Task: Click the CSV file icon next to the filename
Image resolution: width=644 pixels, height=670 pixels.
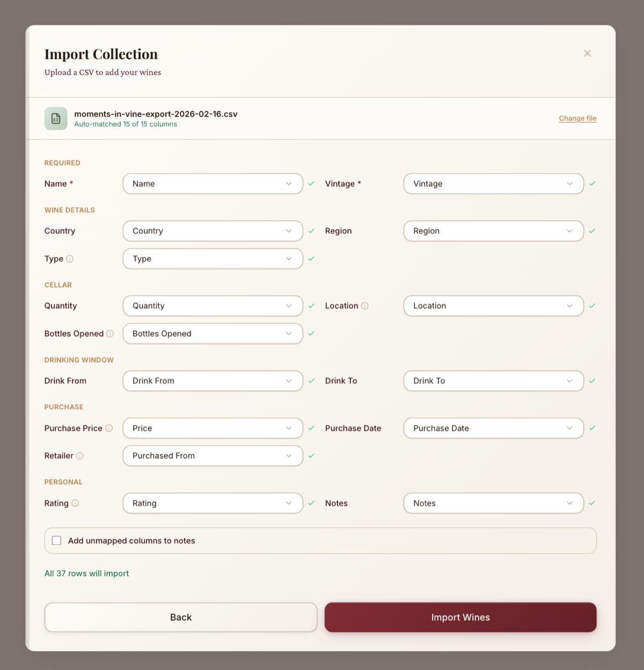Action: (x=55, y=118)
